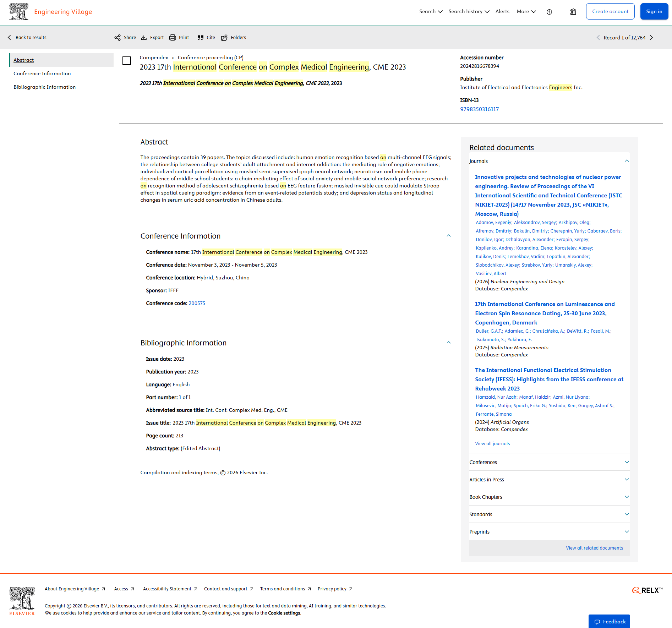Click the Export download icon
Screen dimensions: 672x628
(x=144, y=38)
